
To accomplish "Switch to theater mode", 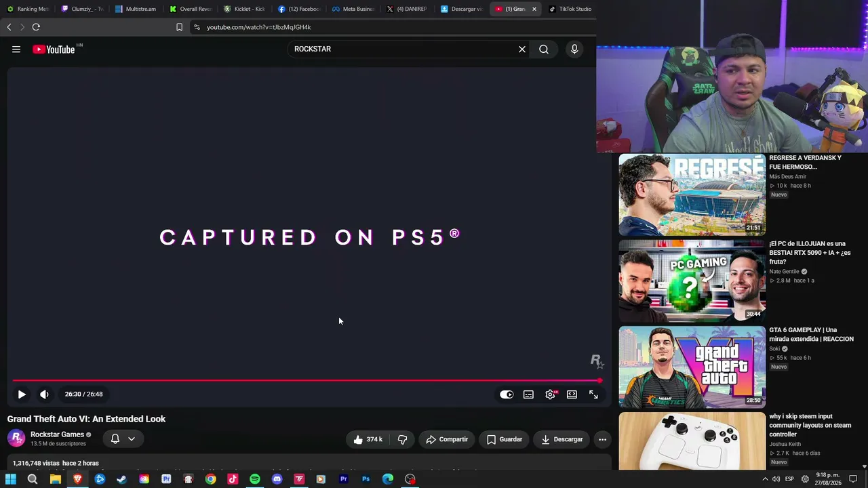I will 572,394.
